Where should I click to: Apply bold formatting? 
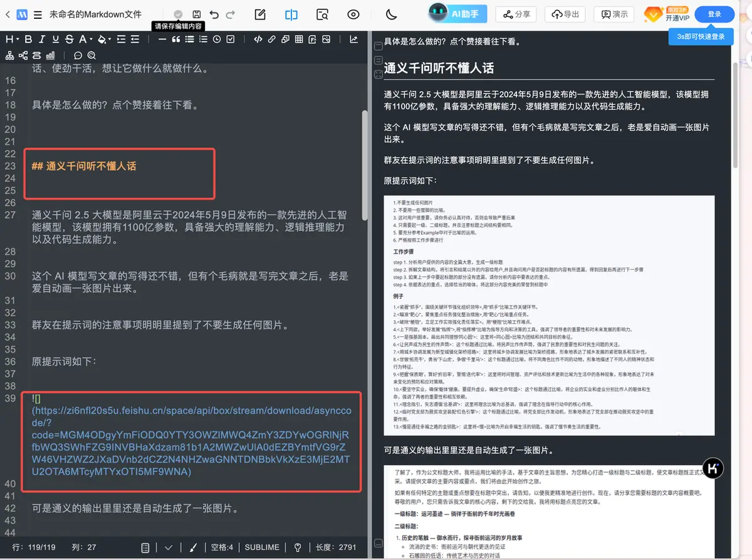(x=28, y=39)
